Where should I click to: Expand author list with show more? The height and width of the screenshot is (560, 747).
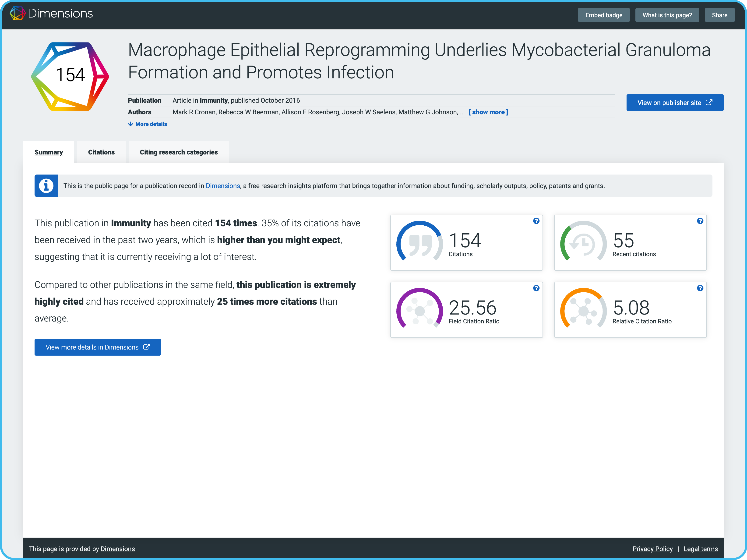point(488,112)
